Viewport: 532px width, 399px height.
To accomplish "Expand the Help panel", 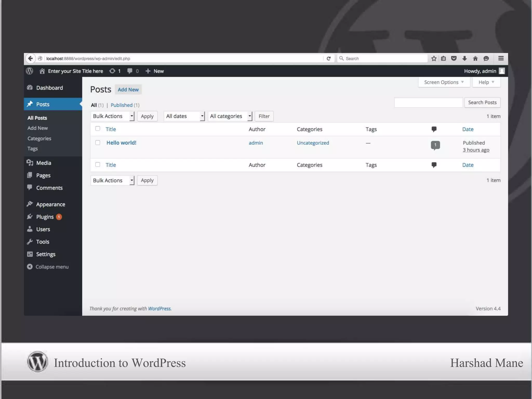I will (486, 82).
